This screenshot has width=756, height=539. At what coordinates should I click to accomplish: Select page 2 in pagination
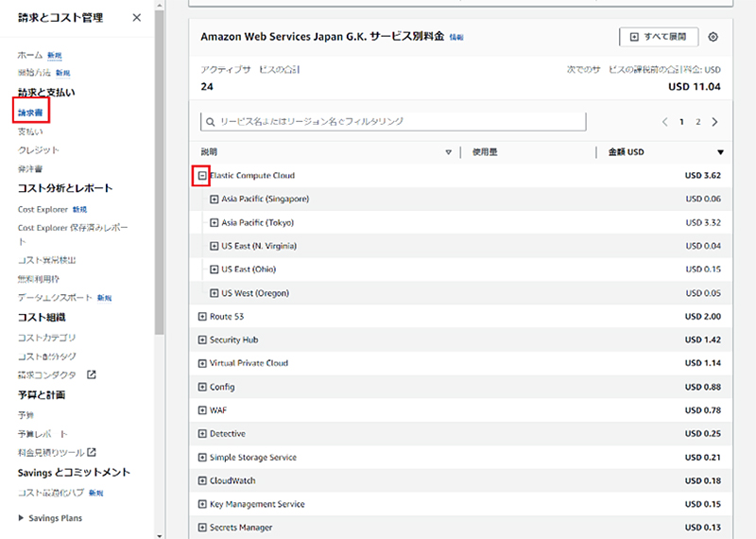697,122
